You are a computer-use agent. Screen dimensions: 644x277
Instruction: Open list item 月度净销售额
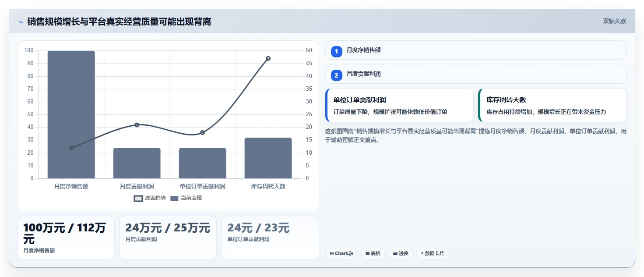[x=476, y=50]
